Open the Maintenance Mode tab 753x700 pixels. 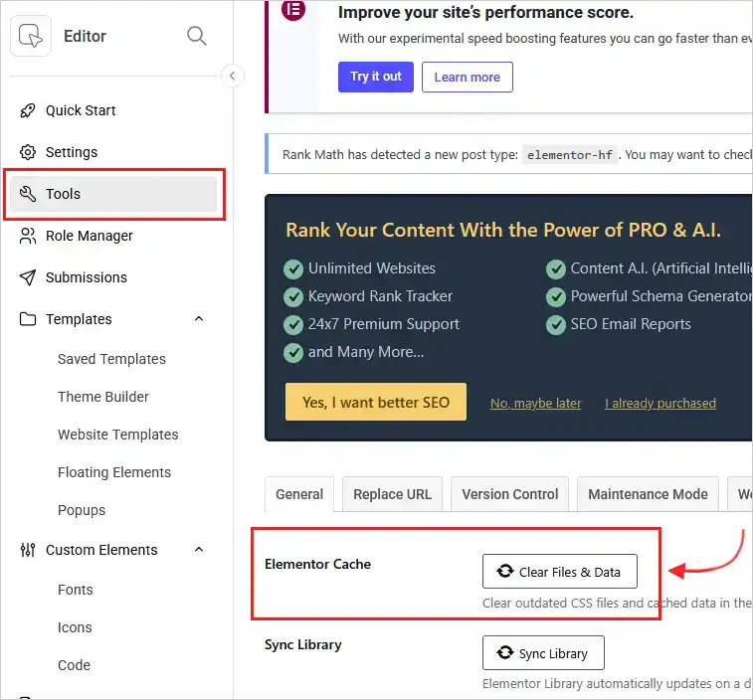(x=648, y=494)
